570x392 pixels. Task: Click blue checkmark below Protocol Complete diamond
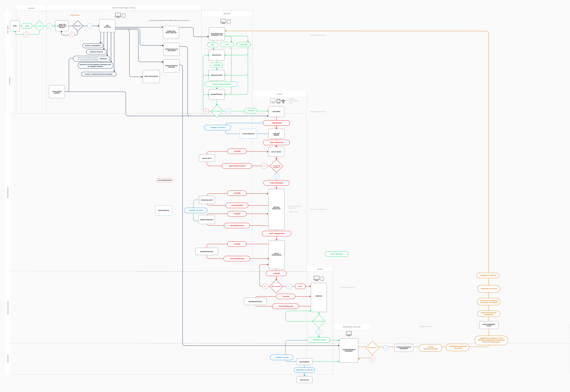319,332
